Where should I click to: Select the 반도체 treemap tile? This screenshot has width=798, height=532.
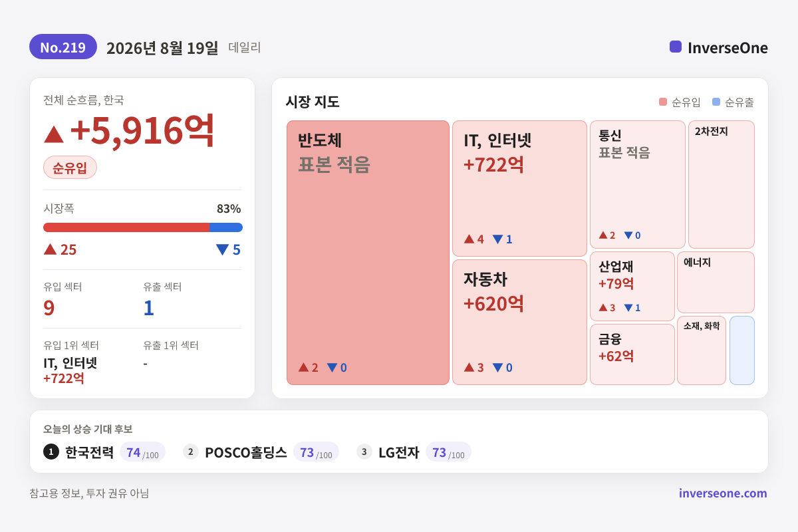tap(368, 253)
